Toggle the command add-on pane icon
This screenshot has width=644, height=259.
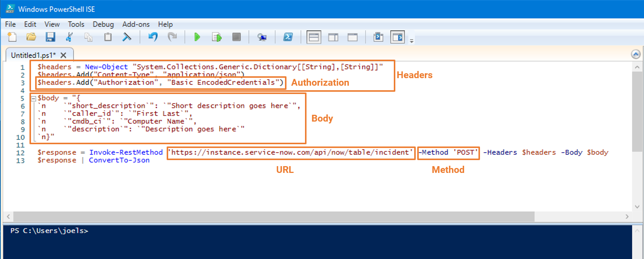[x=398, y=37]
